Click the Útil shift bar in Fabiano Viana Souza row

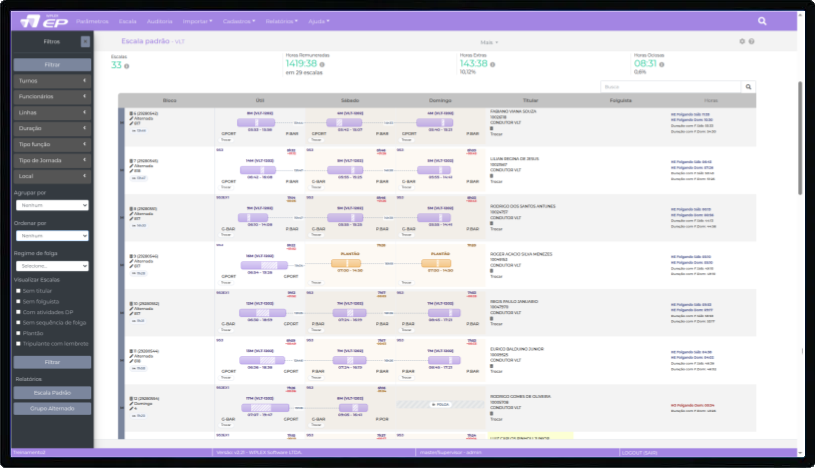coord(256,123)
